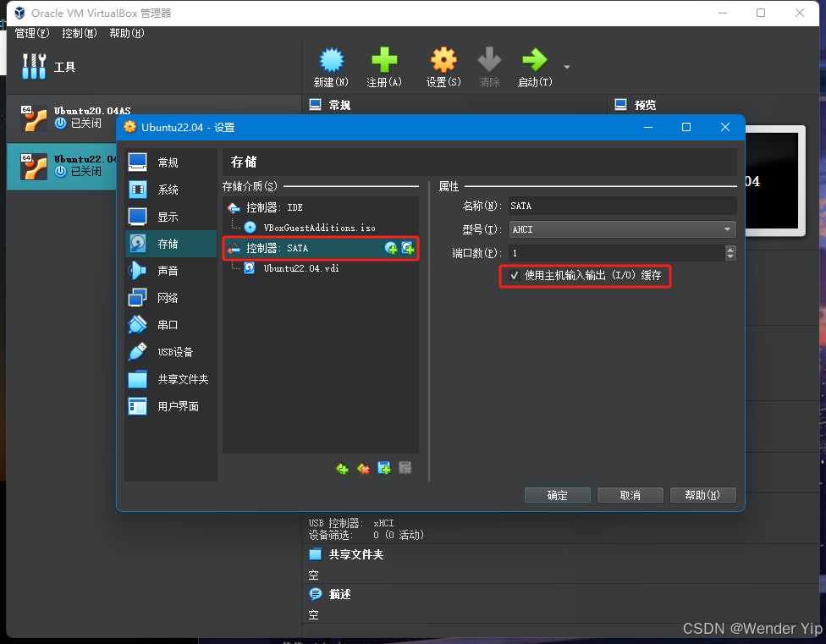Go to the 常规 settings category
The width and height of the screenshot is (826, 644).
pos(171,162)
